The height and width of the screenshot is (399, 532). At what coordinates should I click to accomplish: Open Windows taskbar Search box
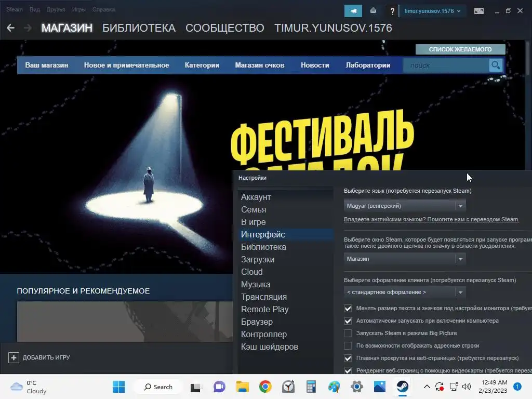(x=158, y=387)
